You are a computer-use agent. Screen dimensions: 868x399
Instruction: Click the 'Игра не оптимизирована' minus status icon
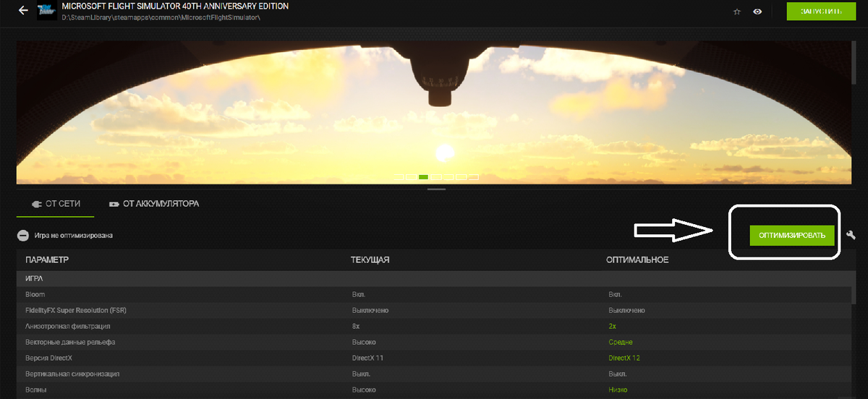(x=22, y=235)
